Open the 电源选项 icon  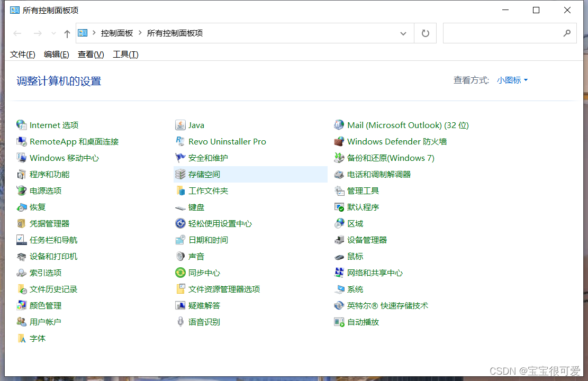pos(21,190)
